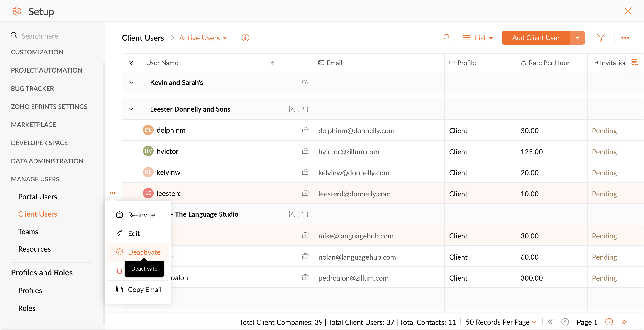
Task: Collapse Leester Donnelly and Sons group
Action: 131,109
